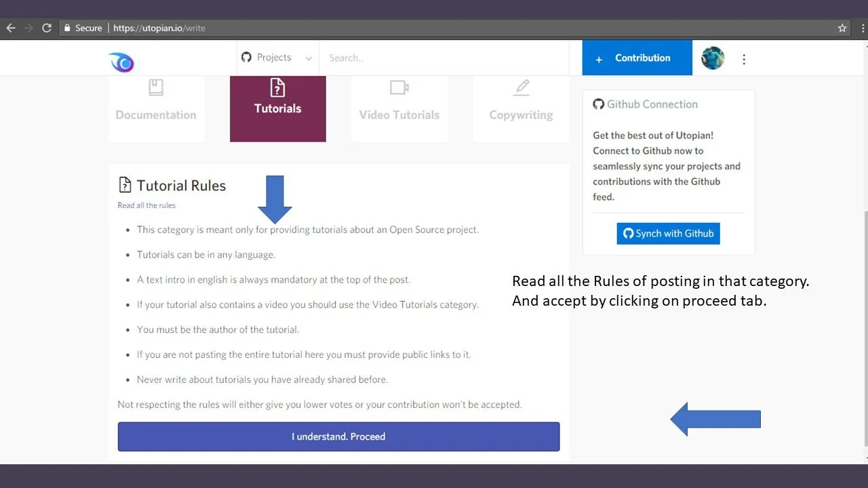The width and height of the screenshot is (868, 488).
Task: Click rule 'This category is meant only for providing tutorials'
Action: point(308,230)
